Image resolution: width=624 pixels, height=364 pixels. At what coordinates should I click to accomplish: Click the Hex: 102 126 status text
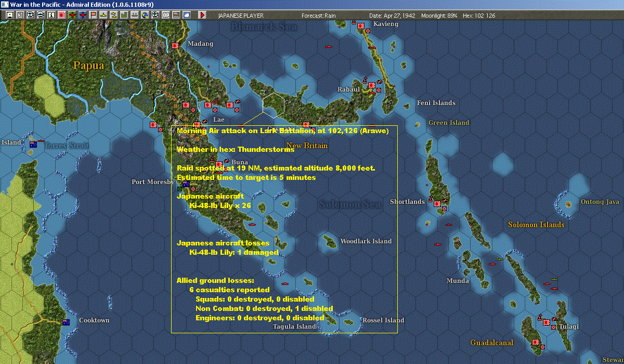(x=478, y=16)
